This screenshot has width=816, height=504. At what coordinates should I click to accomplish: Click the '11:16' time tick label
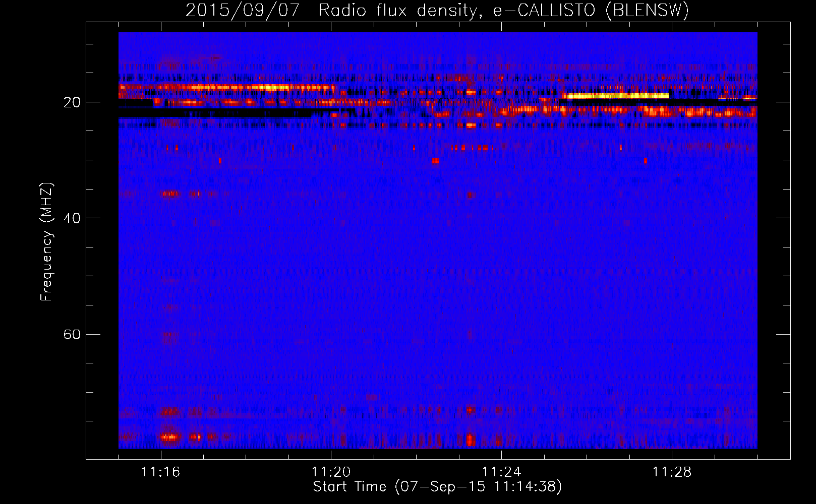(x=161, y=472)
